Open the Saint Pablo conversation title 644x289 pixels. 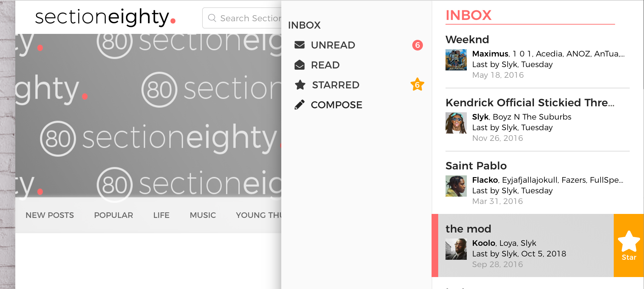coord(476,166)
